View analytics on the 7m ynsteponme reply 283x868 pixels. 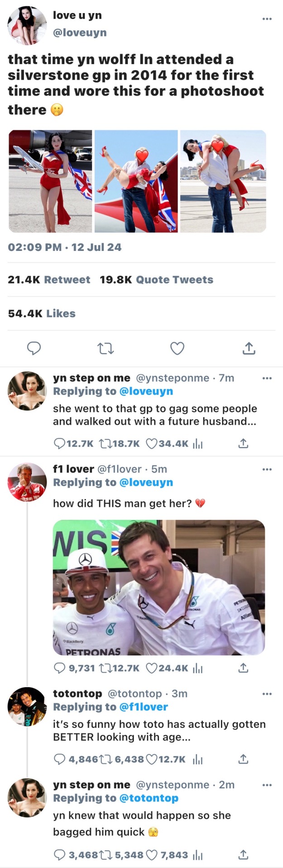pyautogui.click(x=197, y=443)
